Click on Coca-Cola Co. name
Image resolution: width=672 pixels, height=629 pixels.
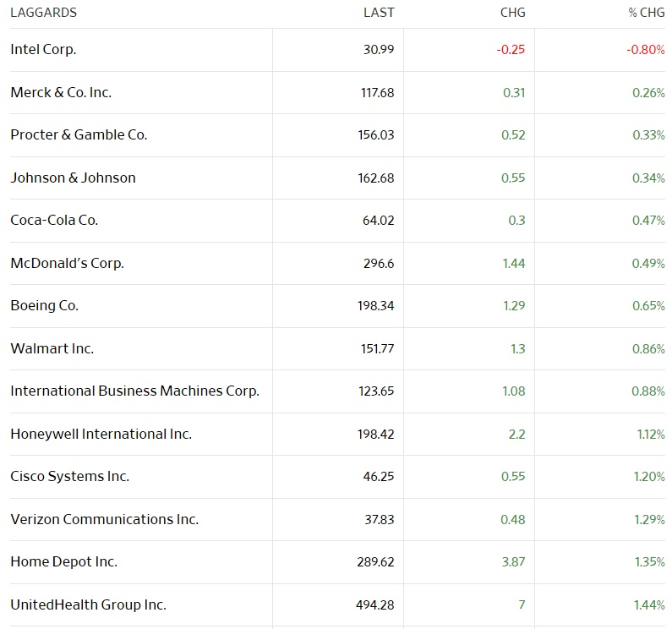click(x=54, y=220)
